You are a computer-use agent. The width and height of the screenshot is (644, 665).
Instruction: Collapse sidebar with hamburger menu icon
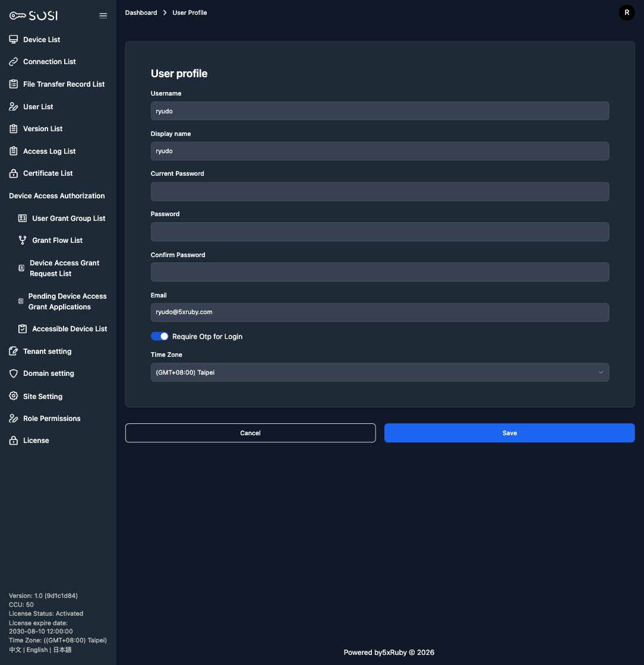(x=103, y=15)
